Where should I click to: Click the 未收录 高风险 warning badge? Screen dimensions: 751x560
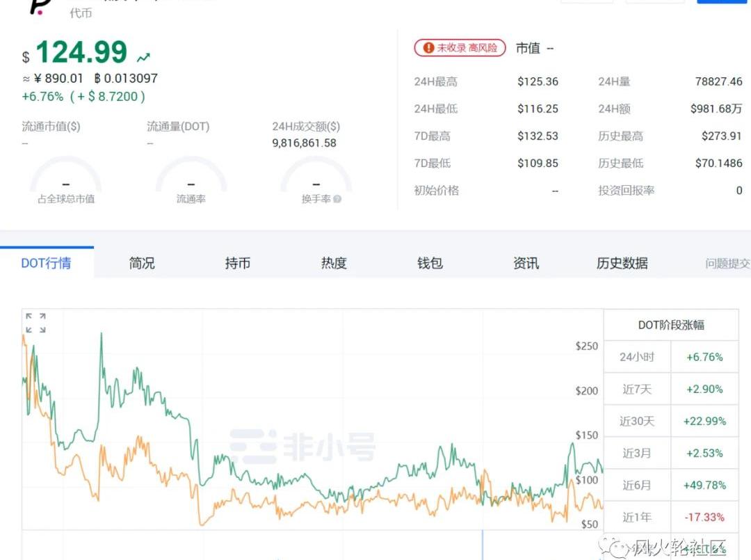(x=460, y=48)
